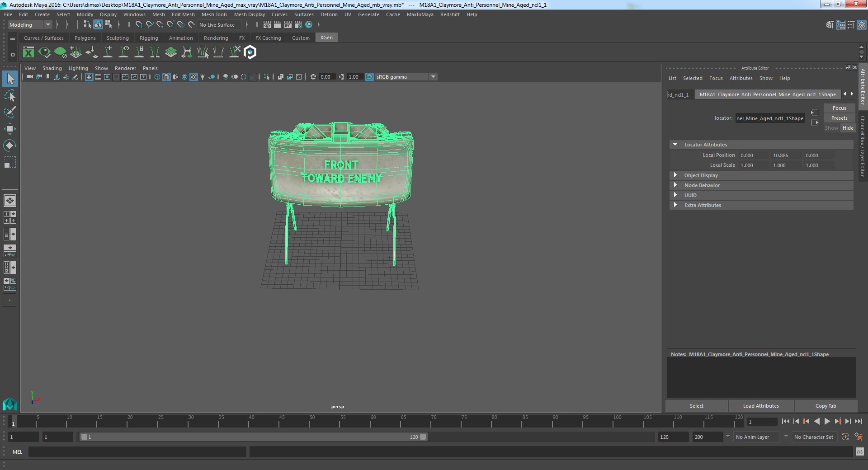The width and height of the screenshot is (868, 470).
Task: Click the range slider end handle at 120
Action: point(423,437)
